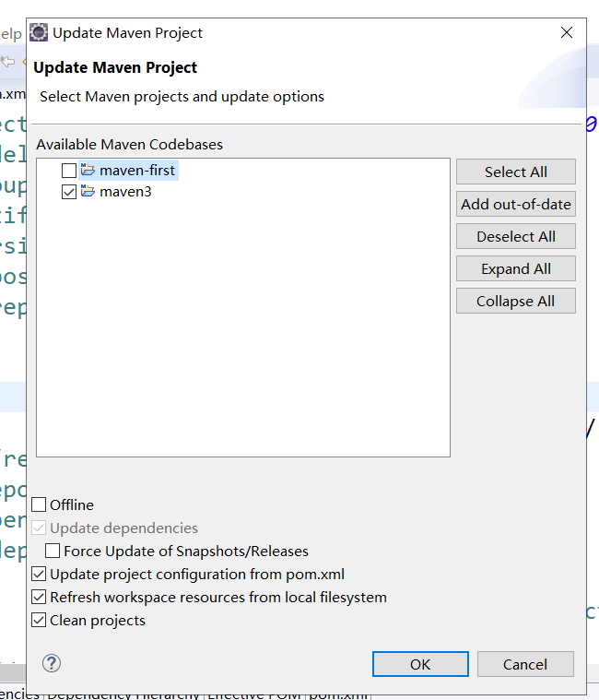Click the maven3 project folder icon
599x700 pixels.
(88, 192)
